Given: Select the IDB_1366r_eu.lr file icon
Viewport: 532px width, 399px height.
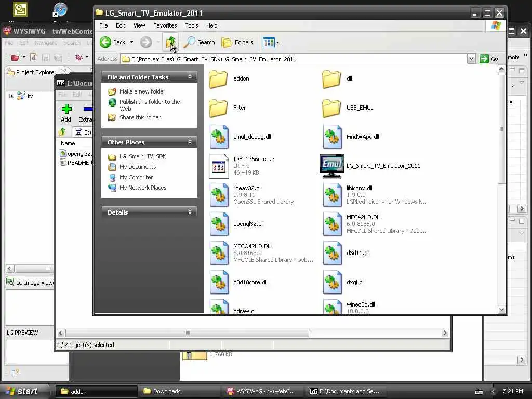Looking at the screenshot, I should coord(219,166).
